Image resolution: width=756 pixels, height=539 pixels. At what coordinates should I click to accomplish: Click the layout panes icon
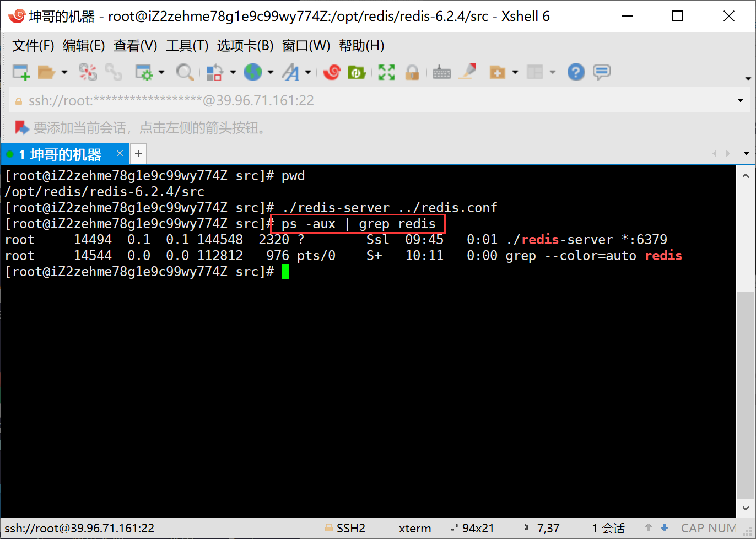(x=535, y=72)
